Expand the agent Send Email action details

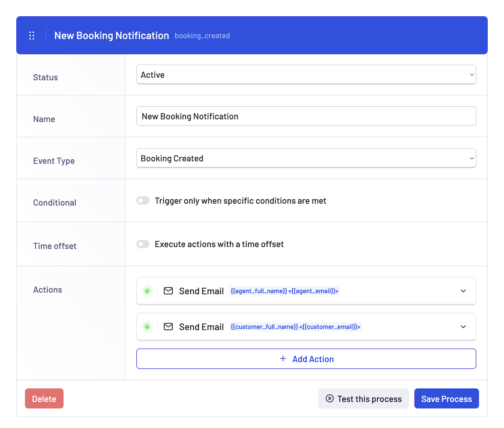point(463,291)
